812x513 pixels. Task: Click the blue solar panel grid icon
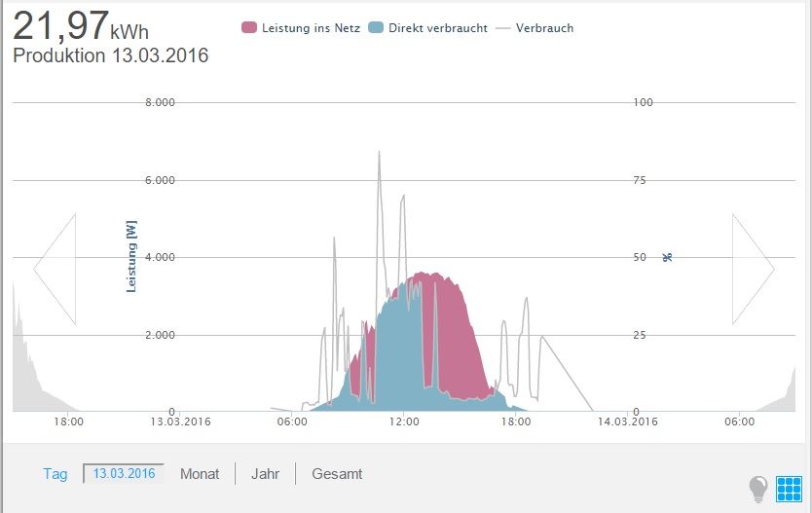pos(789,488)
